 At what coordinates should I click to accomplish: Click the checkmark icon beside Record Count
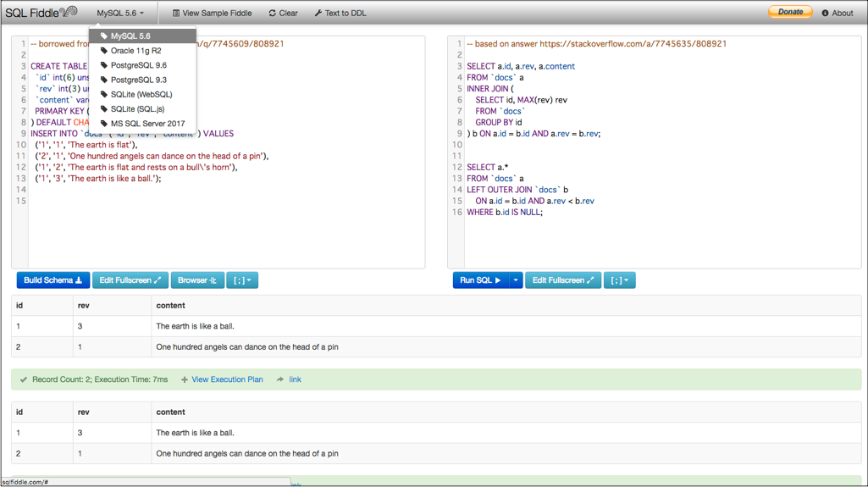pyautogui.click(x=23, y=379)
